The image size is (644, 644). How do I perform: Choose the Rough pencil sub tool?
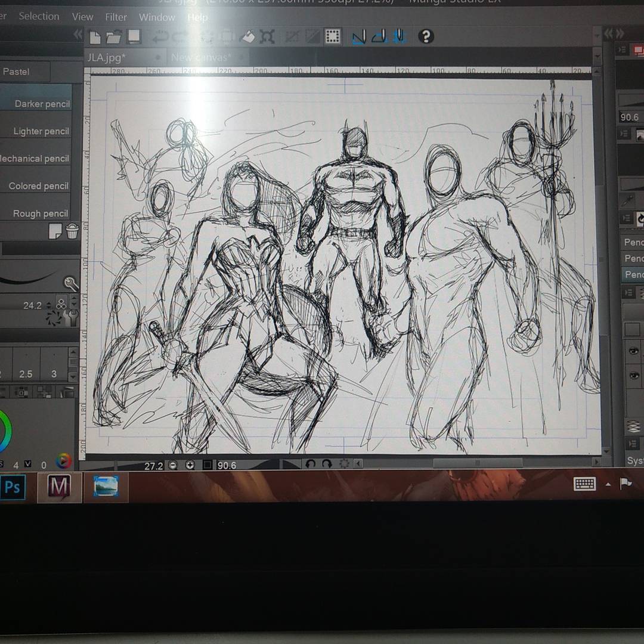[41, 213]
